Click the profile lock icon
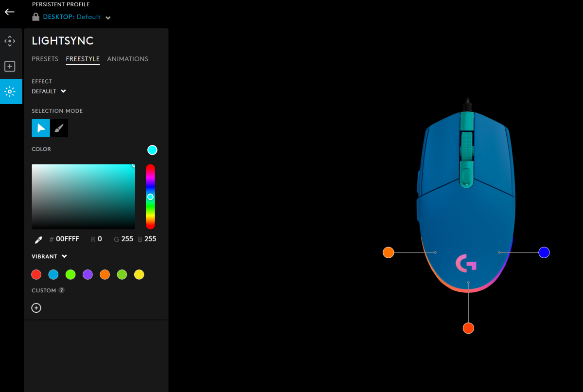 pyautogui.click(x=35, y=17)
